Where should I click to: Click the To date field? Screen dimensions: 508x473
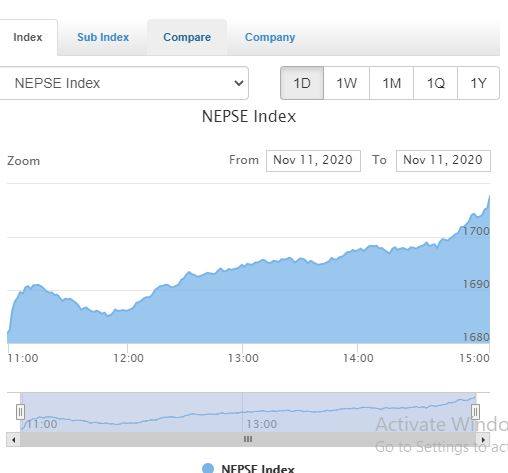(x=443, y=161)
